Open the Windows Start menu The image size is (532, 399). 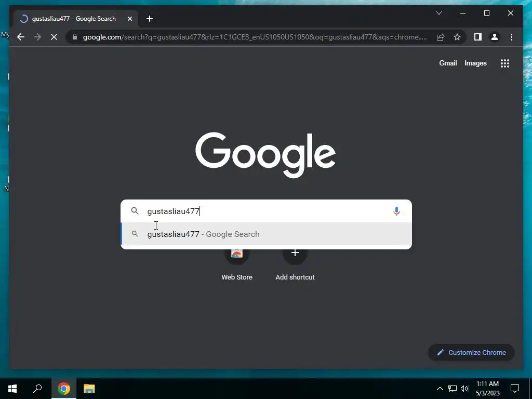[x=12, y=389]
